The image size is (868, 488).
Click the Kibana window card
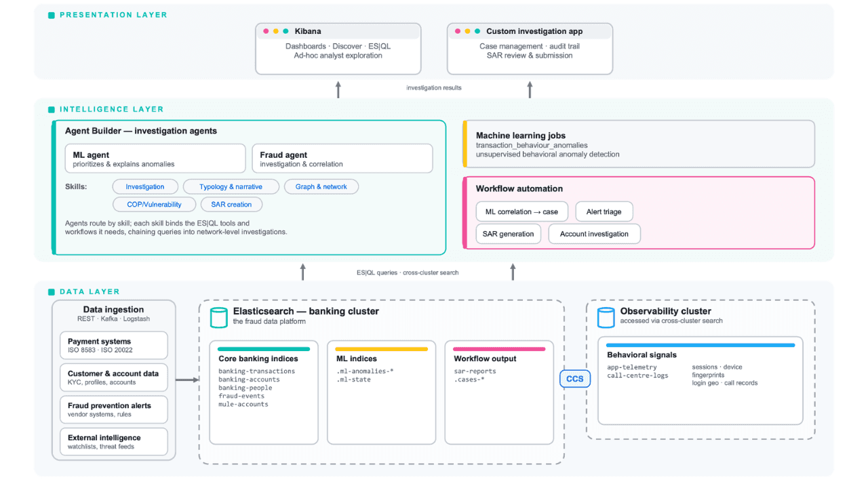[338, 48]
